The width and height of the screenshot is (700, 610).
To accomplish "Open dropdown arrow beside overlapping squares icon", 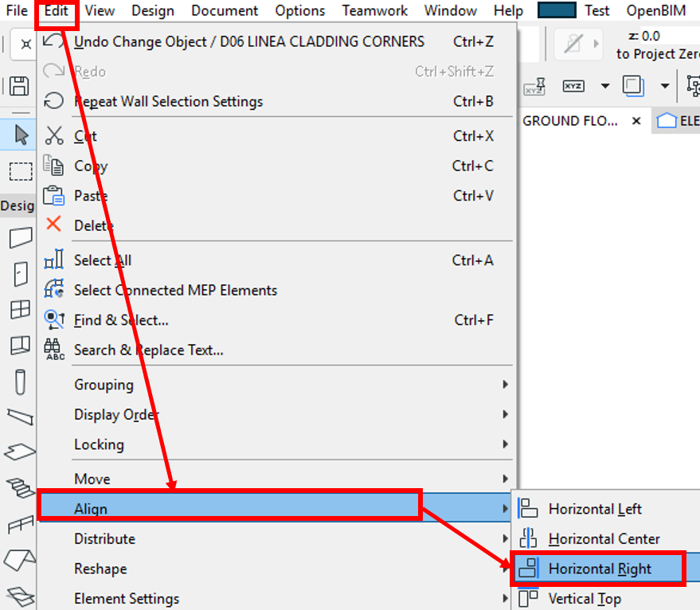I will (x=665, y=86).
